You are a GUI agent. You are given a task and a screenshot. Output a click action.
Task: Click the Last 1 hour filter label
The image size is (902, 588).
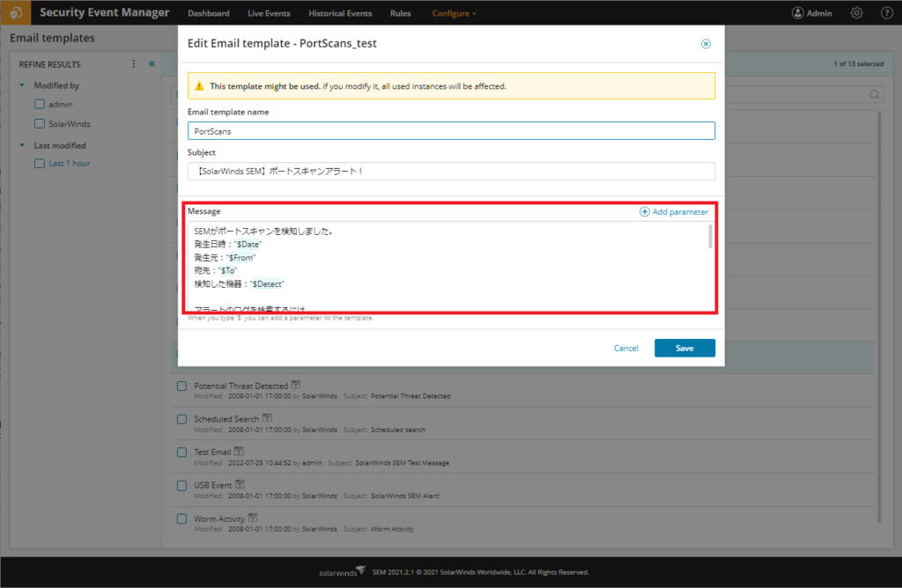pyautogui.click(x=69, y=163)
